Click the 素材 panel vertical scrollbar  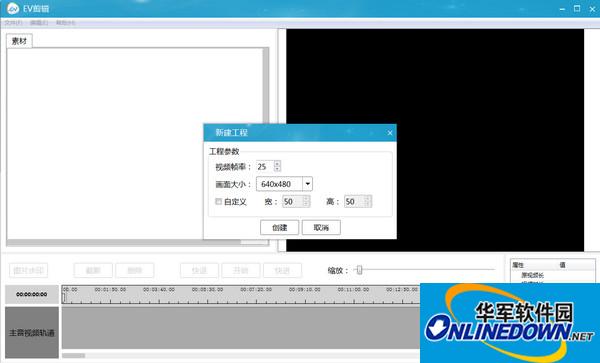click(x=266, y=143)
